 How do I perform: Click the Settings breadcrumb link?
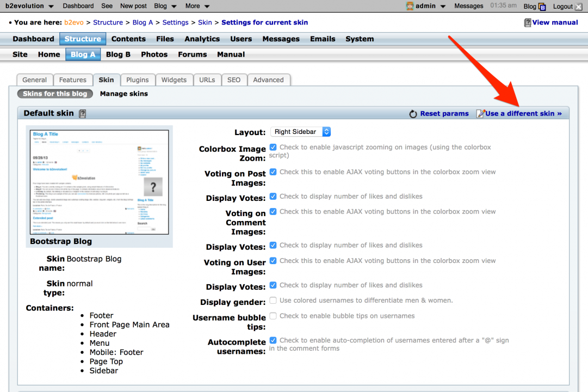pyautogui.click(x=176, y=22)
